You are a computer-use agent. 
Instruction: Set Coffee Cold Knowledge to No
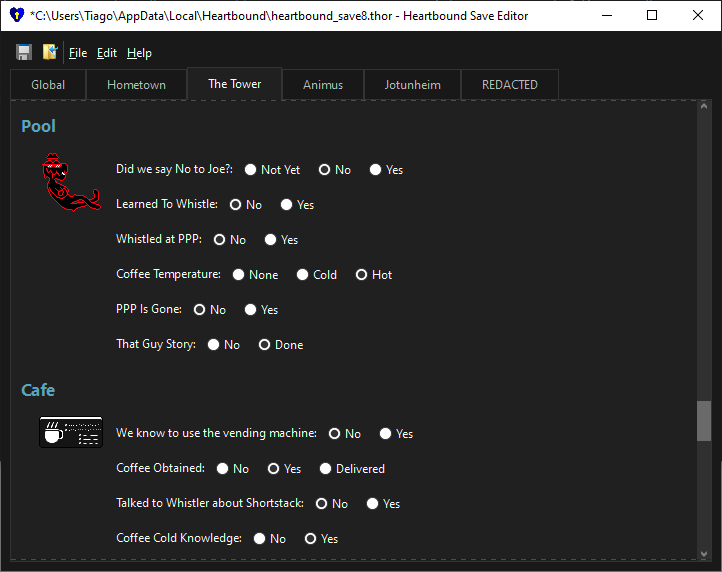(259, 539)
